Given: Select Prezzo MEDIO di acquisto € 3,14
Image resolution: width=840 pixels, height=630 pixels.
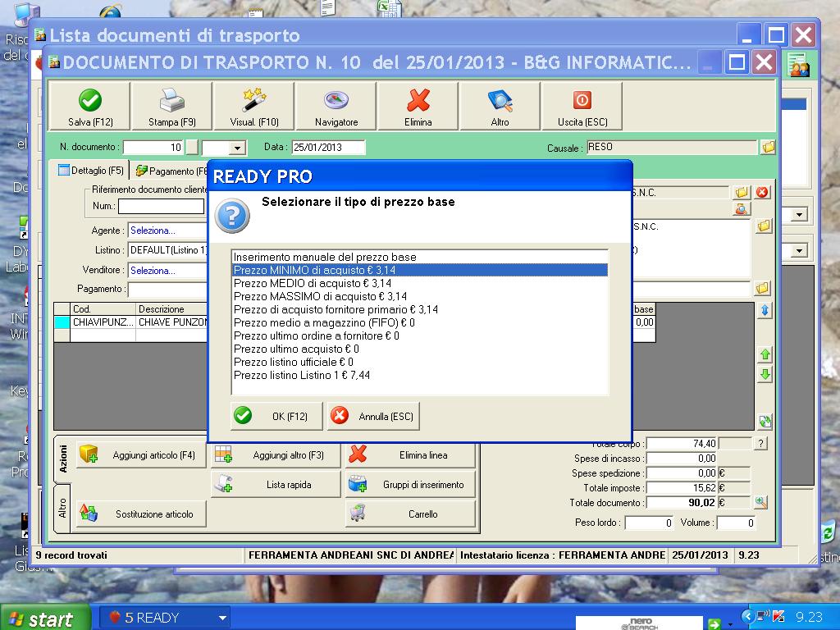Looking at the screenshot, I should [420, 283].
